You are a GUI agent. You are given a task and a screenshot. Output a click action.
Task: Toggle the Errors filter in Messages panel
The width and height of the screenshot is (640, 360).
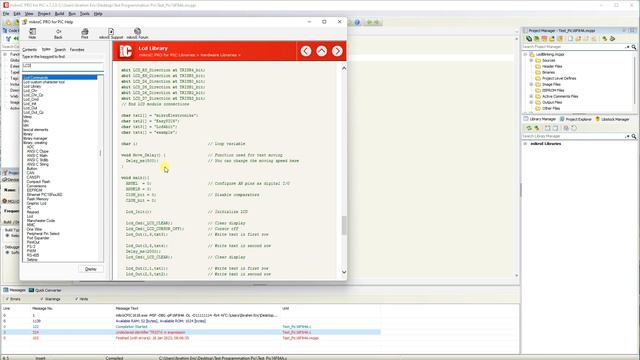pyautogui.click(x=13, y=299)
